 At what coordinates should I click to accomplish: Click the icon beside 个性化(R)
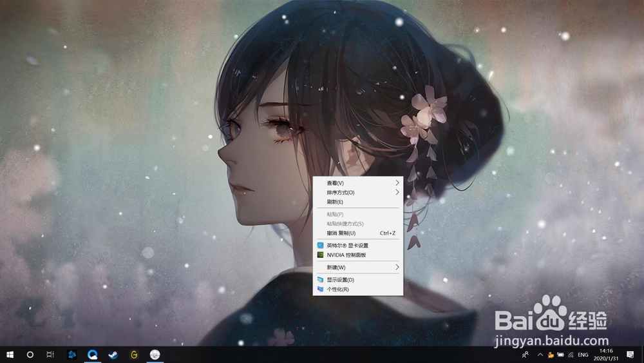click(x=320, y=289)
